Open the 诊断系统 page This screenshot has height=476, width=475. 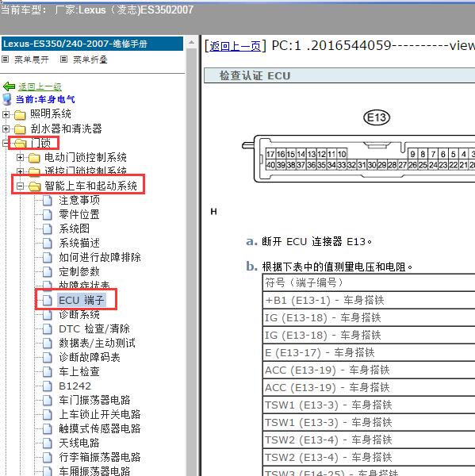click(x=79, y=315)
